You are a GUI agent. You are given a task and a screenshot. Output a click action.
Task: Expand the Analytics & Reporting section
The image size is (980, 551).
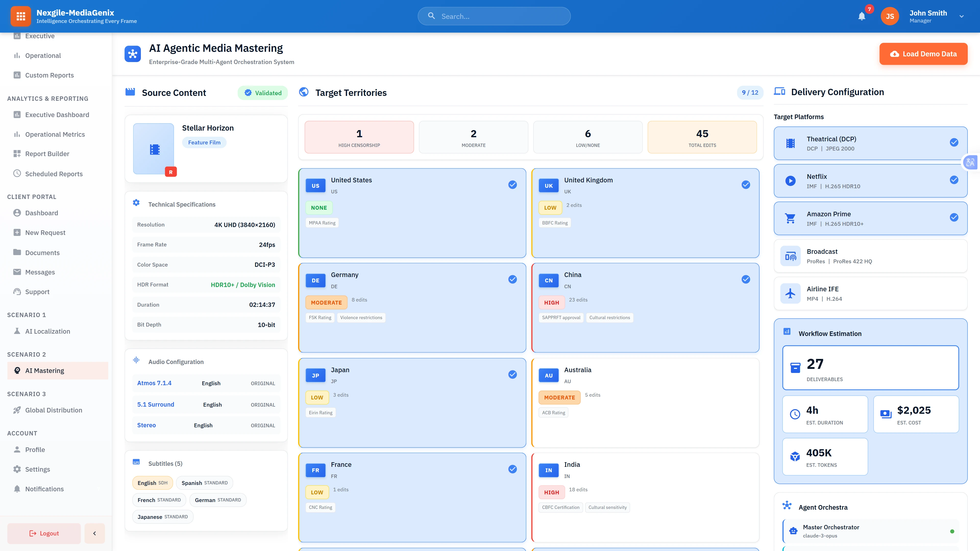click(x=47, y=98)
